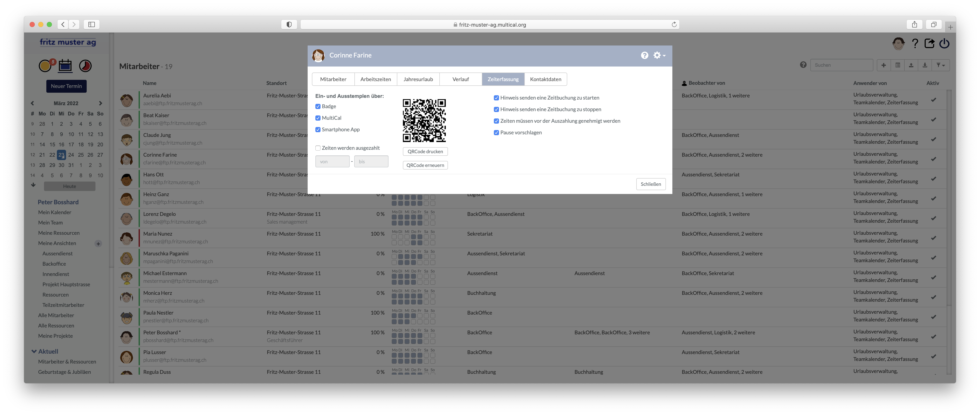Toggle the Safari sidebar
Image resolution: width=980 pixels, height=415 pixels.
[x=91, y=24]
